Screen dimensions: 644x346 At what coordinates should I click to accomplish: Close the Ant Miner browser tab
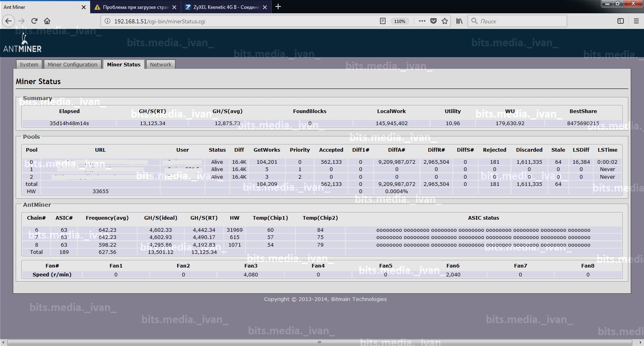click(x=84, y=7)
